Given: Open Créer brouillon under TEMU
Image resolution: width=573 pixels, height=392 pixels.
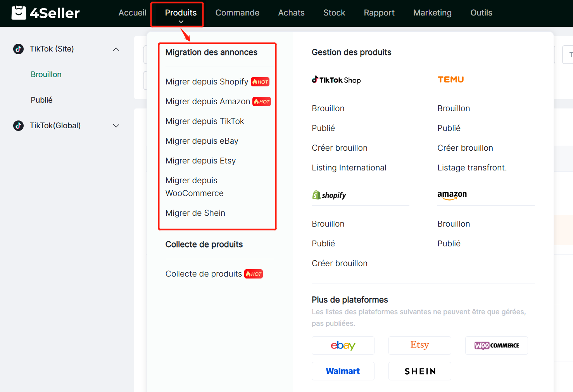Looking at the screenshot, I should pyautogui.click(x=465, y=148).
